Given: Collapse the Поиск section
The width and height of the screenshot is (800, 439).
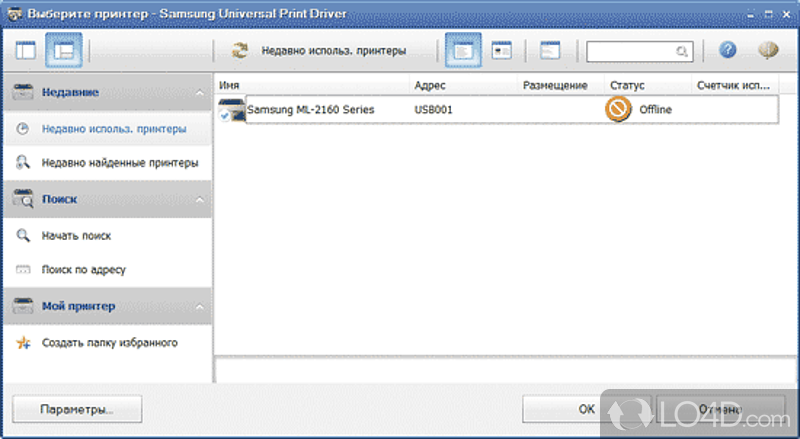Looking at the screenshot, I should tap(198, 199).
